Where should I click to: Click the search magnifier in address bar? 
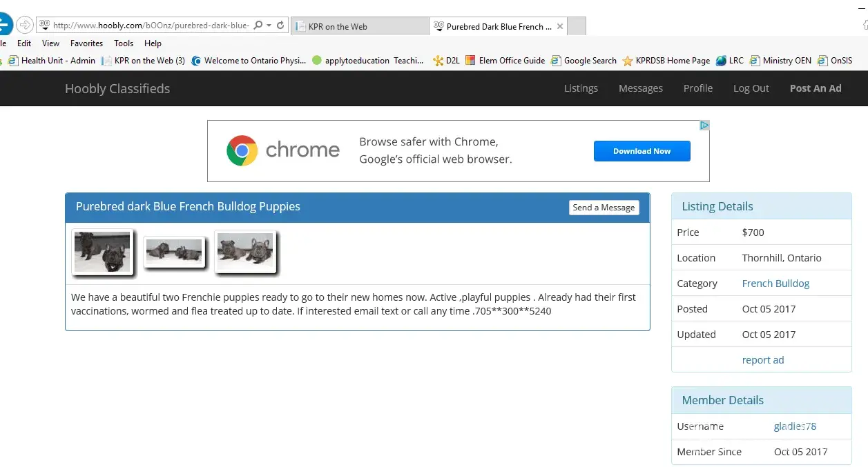[258, 26]
